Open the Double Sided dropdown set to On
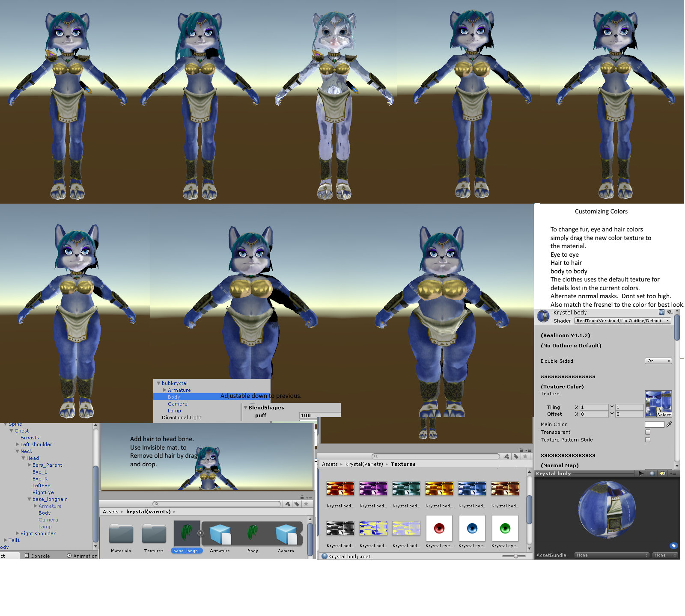The width and height of the screenshot is (685, 616). [658, 361]
